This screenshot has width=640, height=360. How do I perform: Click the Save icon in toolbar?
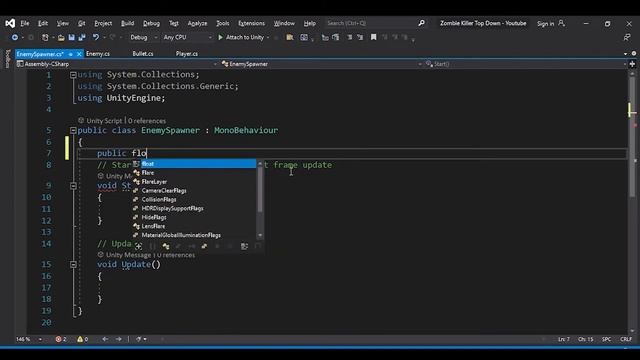(71, 38)
